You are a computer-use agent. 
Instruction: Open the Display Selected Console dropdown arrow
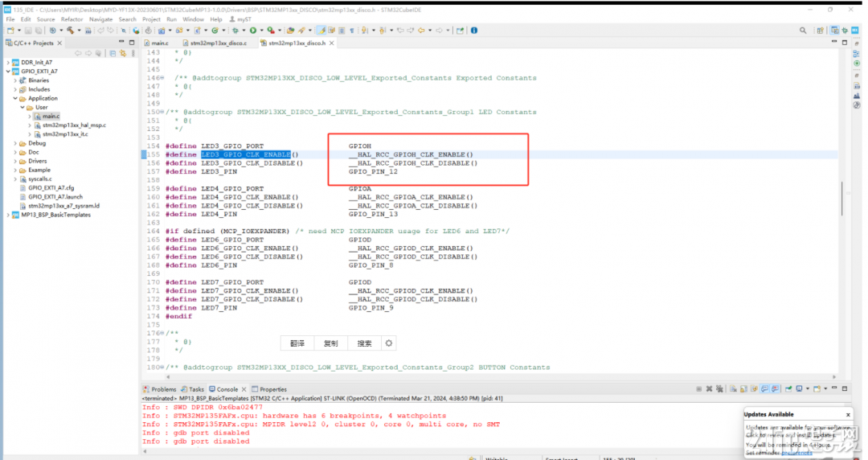pos(808,389)
